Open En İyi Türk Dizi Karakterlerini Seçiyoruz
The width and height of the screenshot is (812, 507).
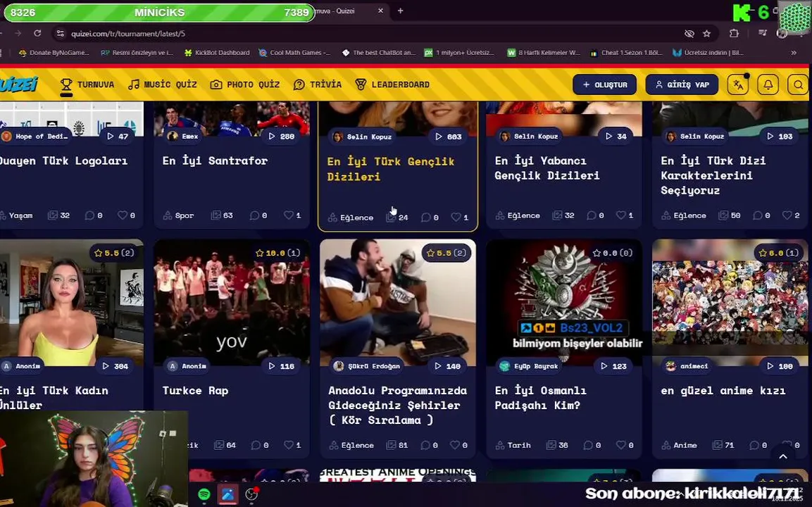pyautogui.click(x=713, y=175)
